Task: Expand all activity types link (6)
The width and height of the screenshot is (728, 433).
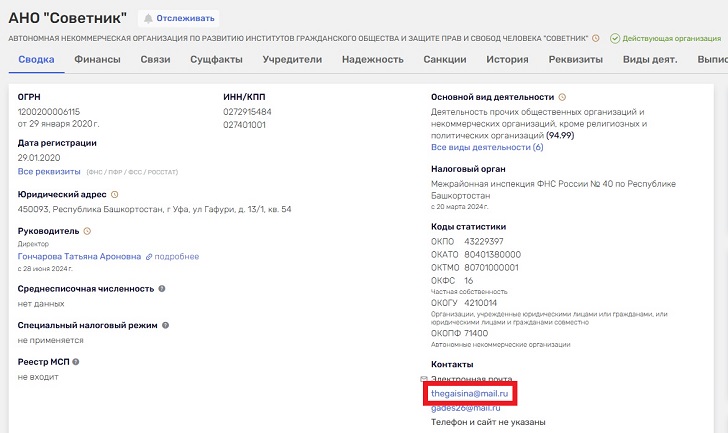Action: pos(487,147)
